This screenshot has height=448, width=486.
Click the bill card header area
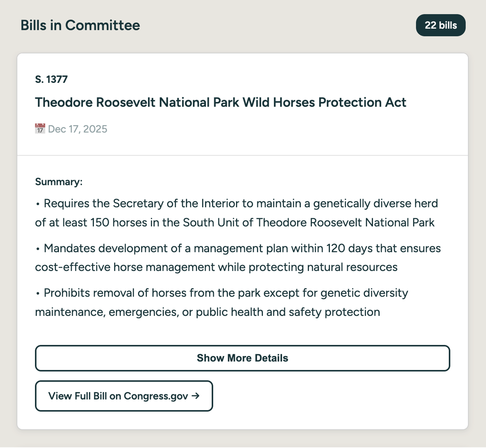tap(242, 104)
